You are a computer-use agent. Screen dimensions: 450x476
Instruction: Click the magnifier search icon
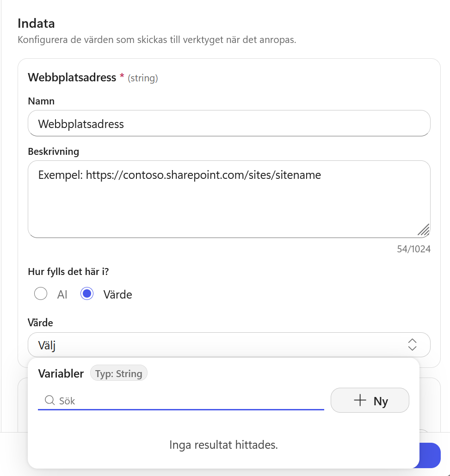coord(49,400)
